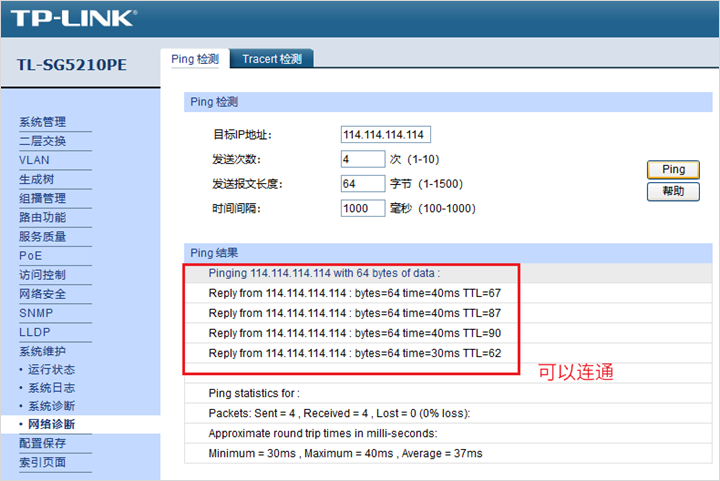This screenshot has width=720, height=481.
Task: Open 生成树 menu item
Action: pos(36,179)
